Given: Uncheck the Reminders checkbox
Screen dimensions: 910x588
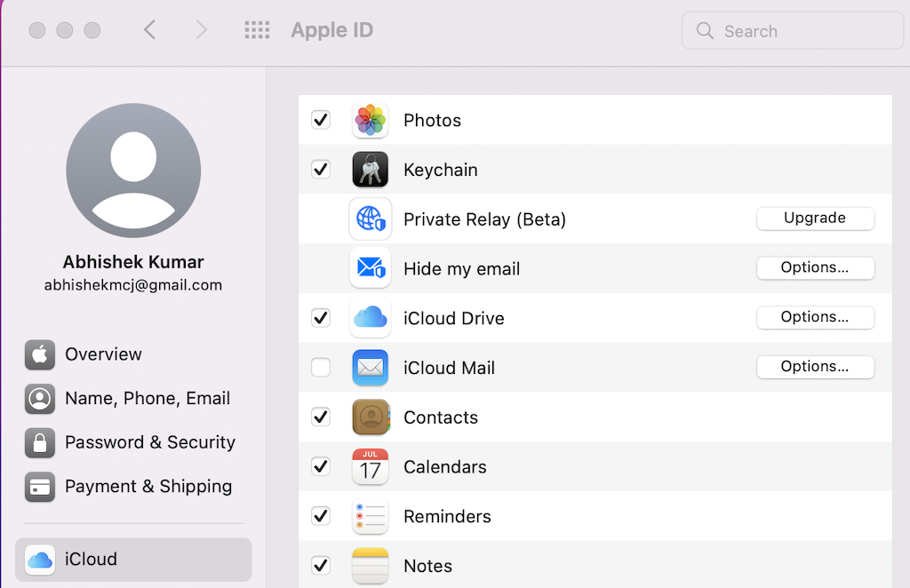Looking at the screenshot, I should click(x=320, y=515).
